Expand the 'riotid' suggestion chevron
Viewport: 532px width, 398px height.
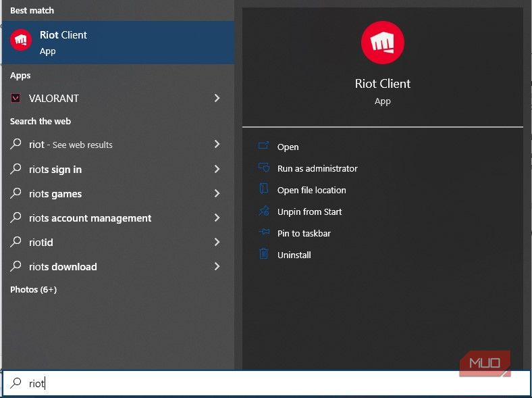[217, 242]
